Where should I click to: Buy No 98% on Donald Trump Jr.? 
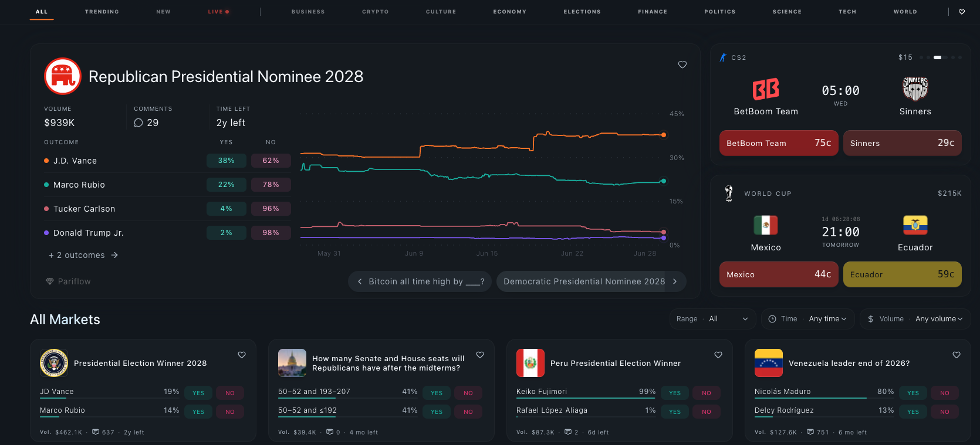[271, 233]
